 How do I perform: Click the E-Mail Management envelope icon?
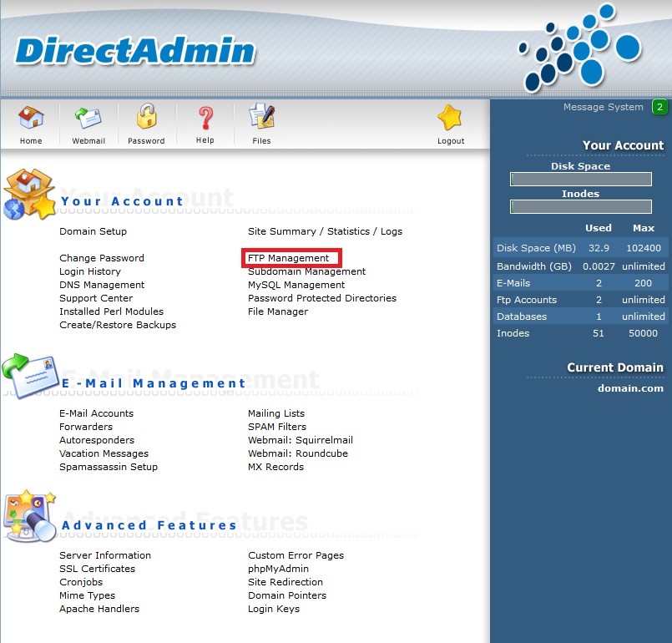click(x=30, y=376)
